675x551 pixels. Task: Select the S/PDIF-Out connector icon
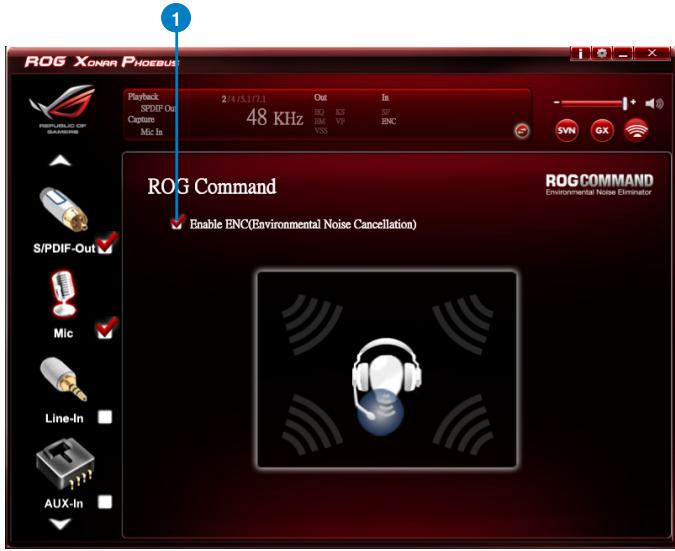pyautogui.click(x=64, y=209)
